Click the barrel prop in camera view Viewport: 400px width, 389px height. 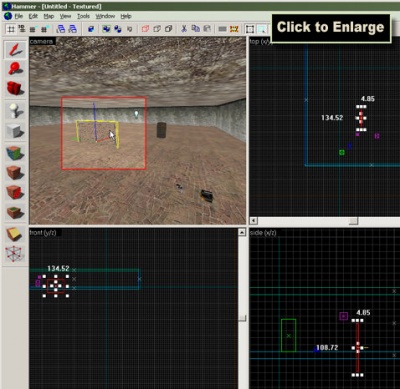tap(161, 130)
